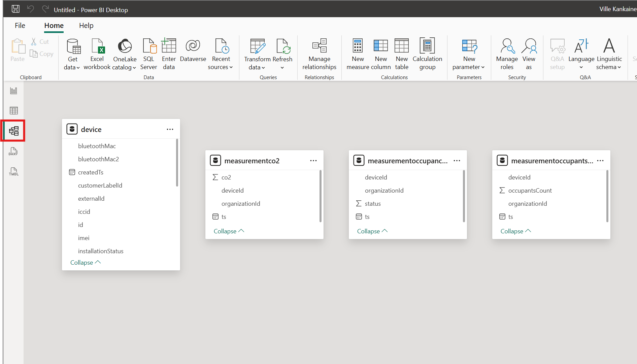Image resolution: width=637 pixels, height=364 pixels.
Task: Switch to the Table view icon
Action: [14, 110]
